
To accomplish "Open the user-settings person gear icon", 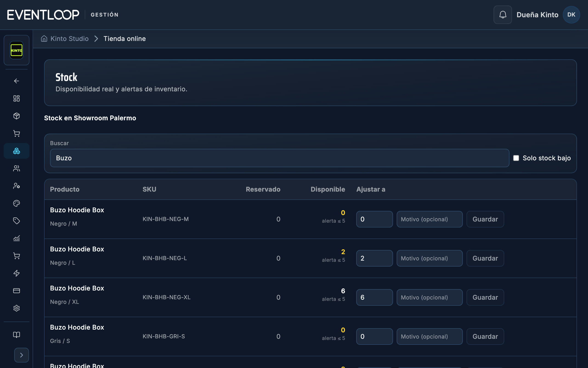I will pyautogui.click(x=17, y=186).
